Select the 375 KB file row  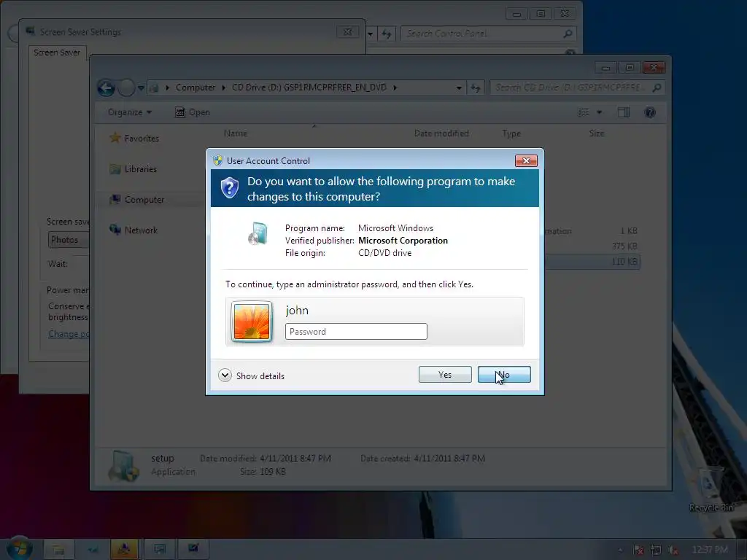pyautogui.click(x=592, y=246)
